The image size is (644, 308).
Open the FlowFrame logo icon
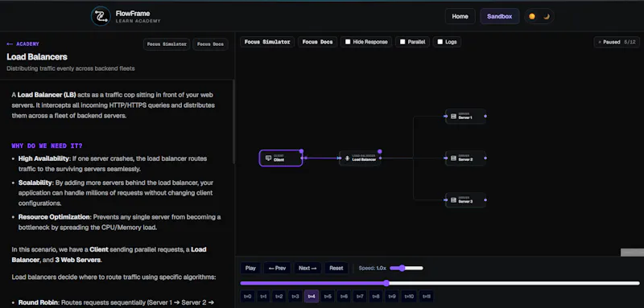101,16
